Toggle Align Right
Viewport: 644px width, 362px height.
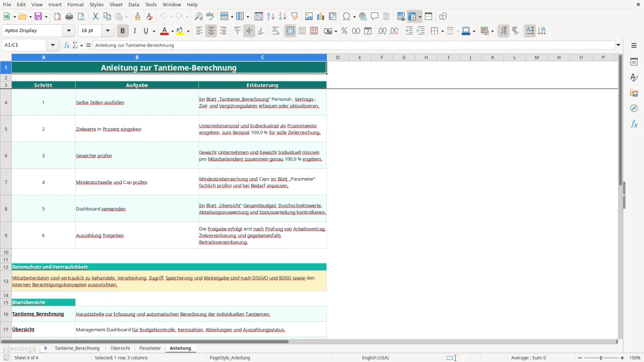tap(223, 31)
